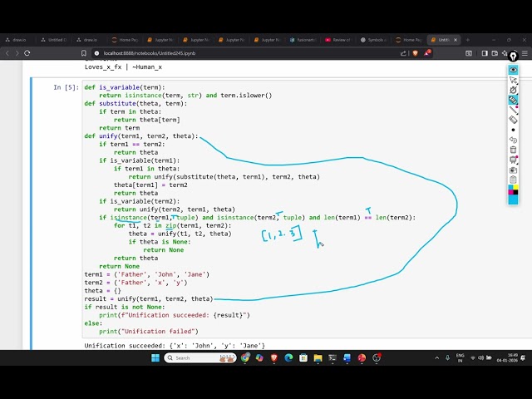Close the active Untitled notebook tab
Image resolution: width=532 pixels, height=399 pixels.
[456, 40]
